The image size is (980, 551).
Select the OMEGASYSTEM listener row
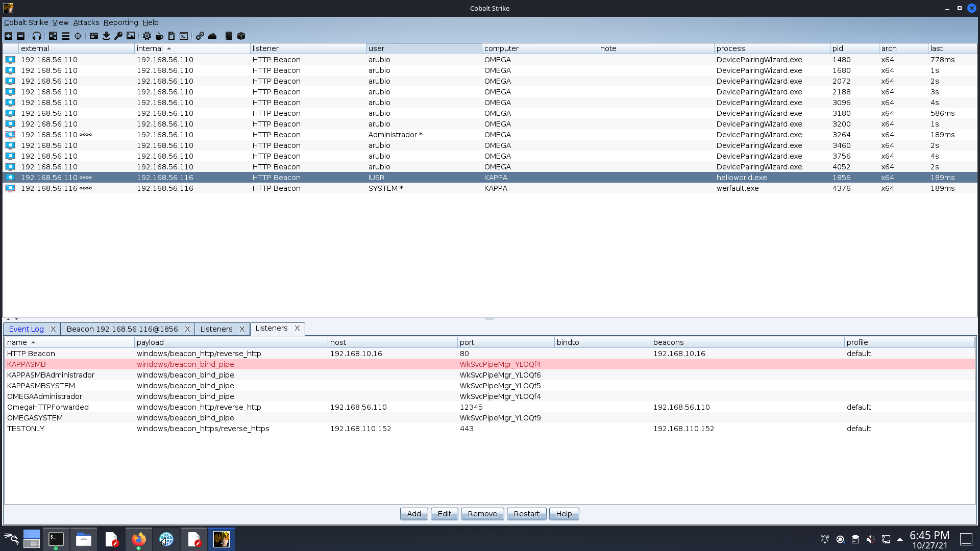(490, 418)
